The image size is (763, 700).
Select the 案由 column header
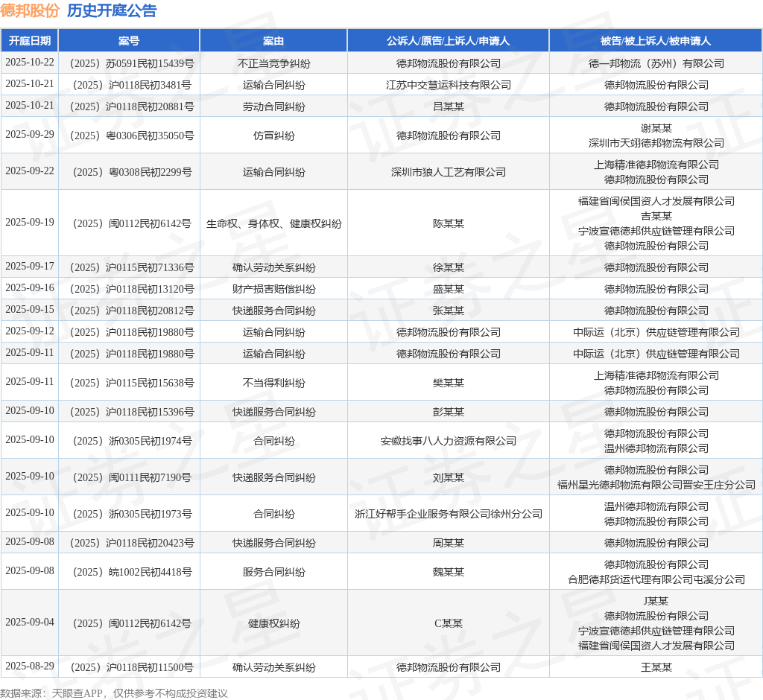tap(273, 41)
